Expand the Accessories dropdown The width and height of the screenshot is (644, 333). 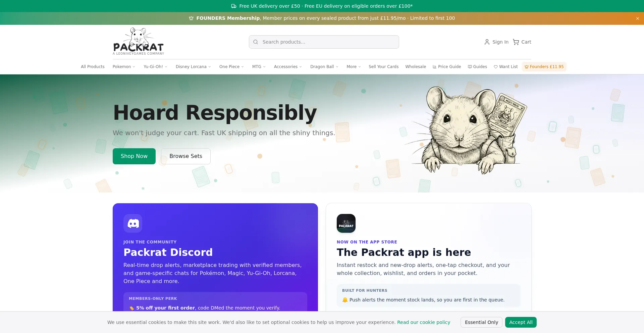tap(288, 67)
